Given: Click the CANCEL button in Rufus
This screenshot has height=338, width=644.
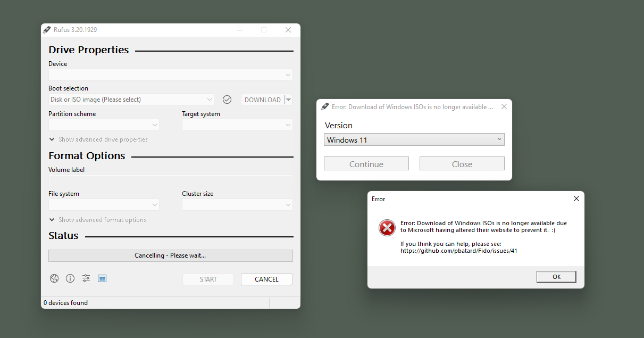Looking at the screenshot, I should [x=266, y=279].
